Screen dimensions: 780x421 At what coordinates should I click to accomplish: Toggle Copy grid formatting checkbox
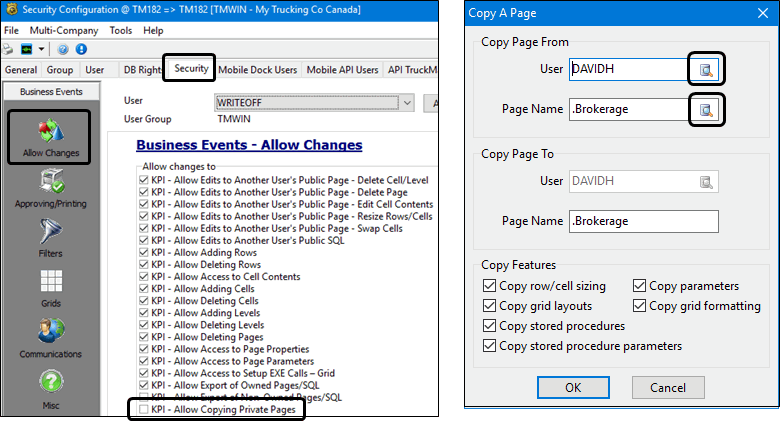pyautogui.click(x=639, y=306)
